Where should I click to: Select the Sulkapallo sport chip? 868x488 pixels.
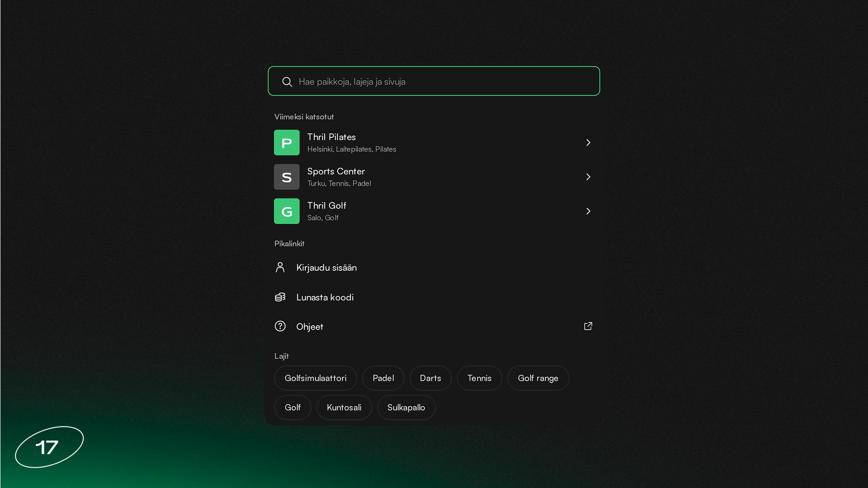click(x=406, y=408)
